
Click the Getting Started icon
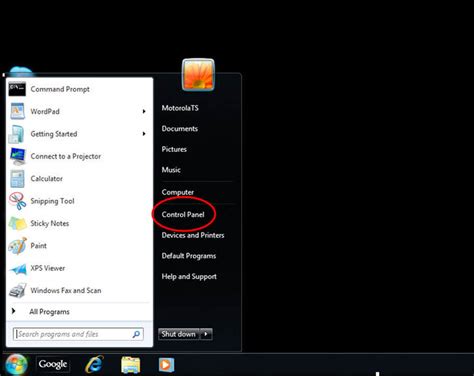click(x=16, y=134)
